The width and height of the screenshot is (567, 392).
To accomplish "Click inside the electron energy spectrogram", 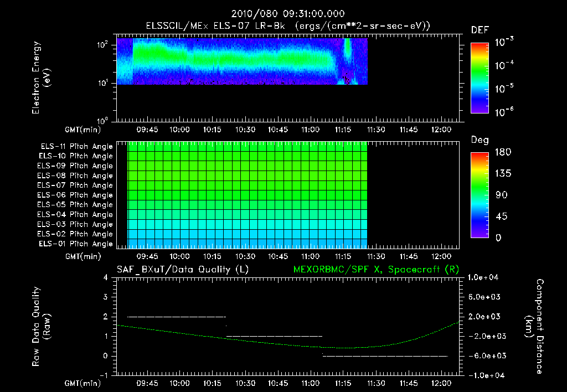I will pyautogui.click(x=243, y=61).
